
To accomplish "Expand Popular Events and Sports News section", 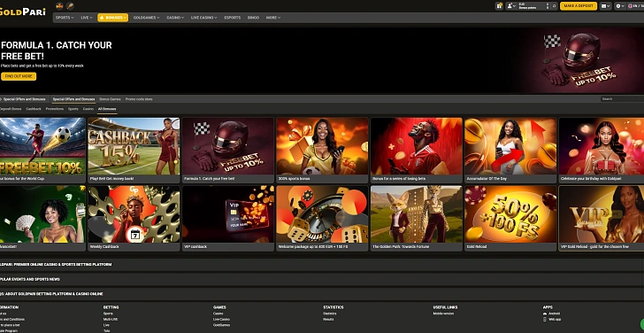I will pos(322,279).
